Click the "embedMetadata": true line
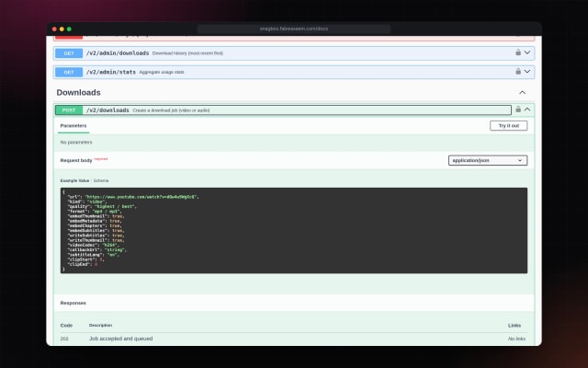 [95, 221]
